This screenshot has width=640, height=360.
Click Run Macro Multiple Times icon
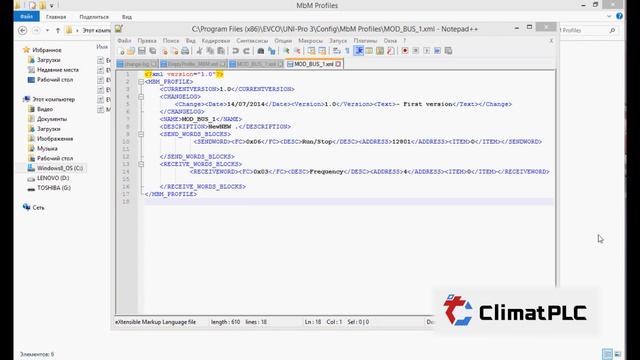[x=438, y=51]
